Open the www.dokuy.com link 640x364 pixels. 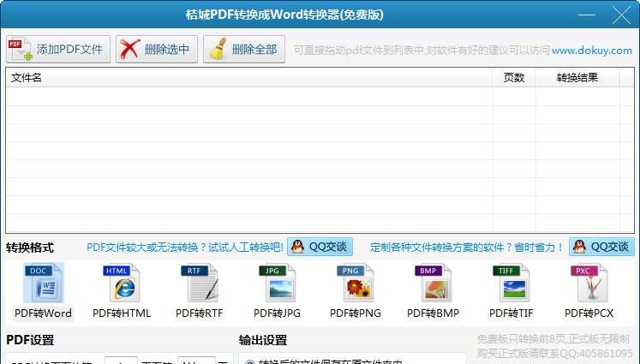[x=592, y=51]
